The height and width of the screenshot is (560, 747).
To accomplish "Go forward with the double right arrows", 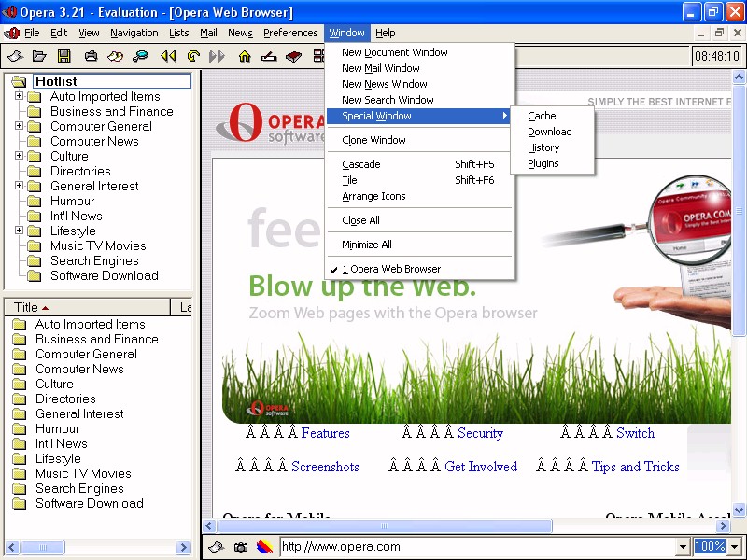I will (x=217, y=57).
